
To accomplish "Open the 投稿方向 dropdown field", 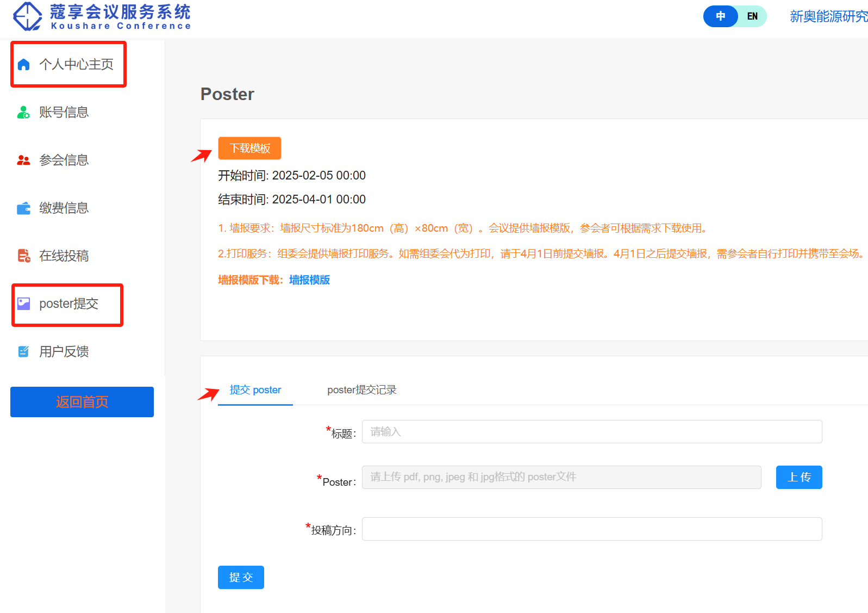I will click(x=591, y=529).
